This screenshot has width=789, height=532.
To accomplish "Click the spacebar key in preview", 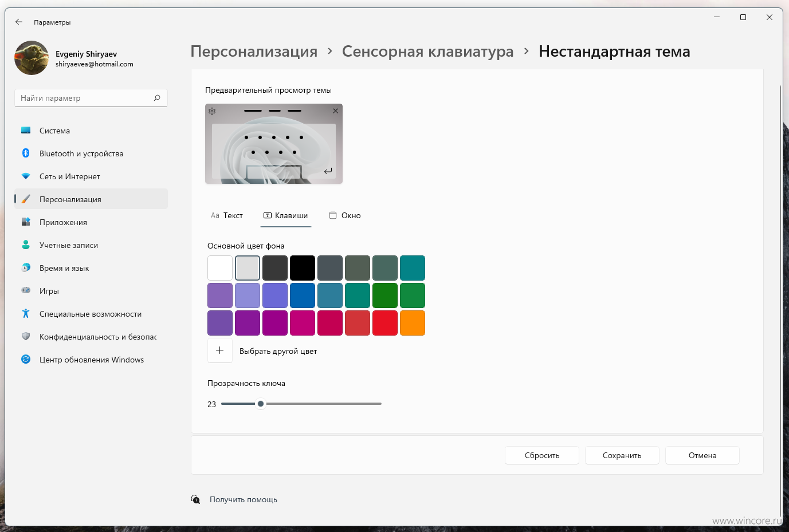I will pos(274,172).
